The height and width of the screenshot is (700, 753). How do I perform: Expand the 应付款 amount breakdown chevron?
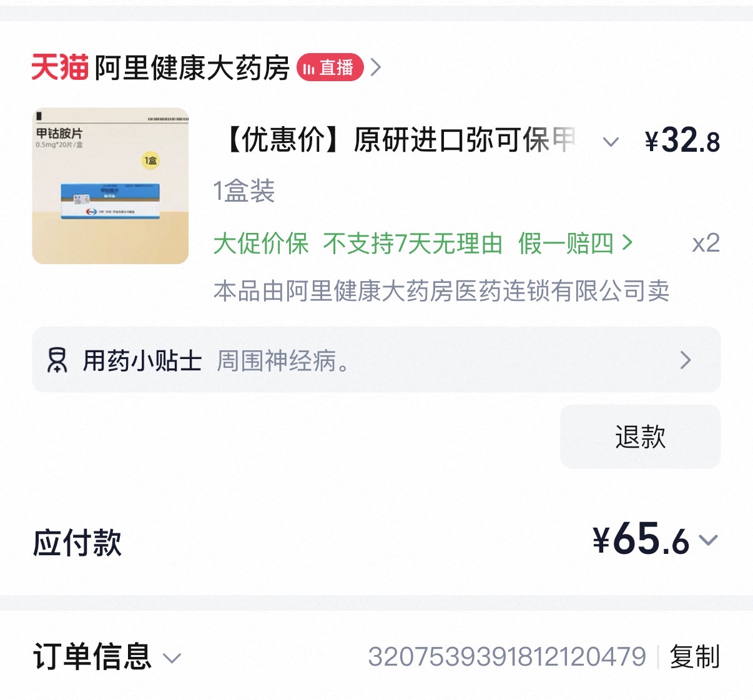click(x=709, y=540)
